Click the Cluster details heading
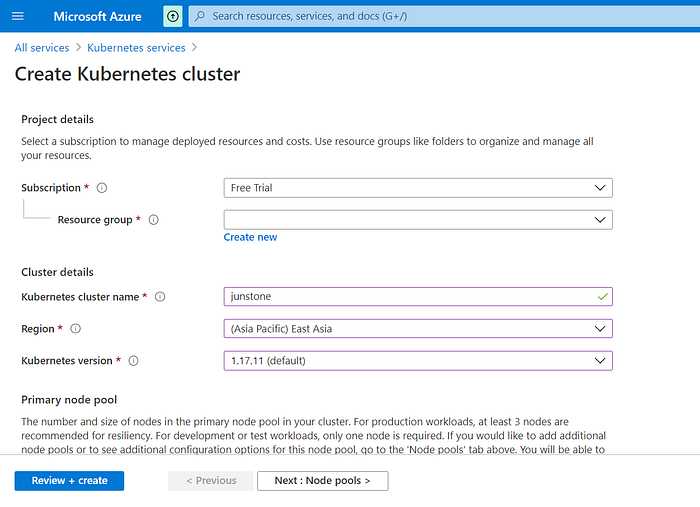This screenshot has height=507, width=700. [x=58, y=272]
